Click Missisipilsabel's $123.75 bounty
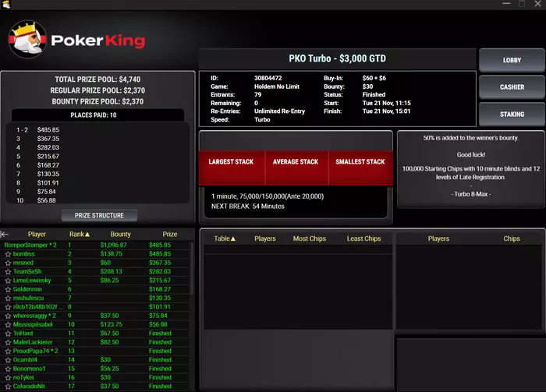The height and width of the screenshot is (392, 546). [111, 324]
